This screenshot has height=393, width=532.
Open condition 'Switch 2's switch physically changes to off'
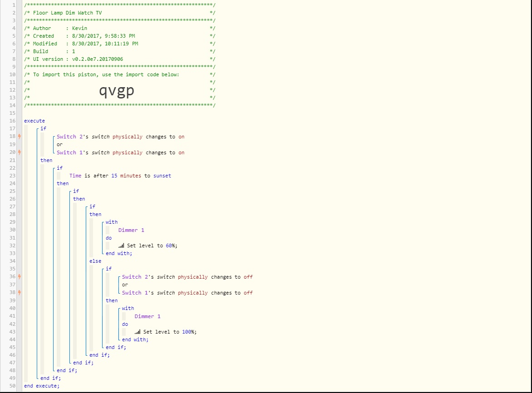tap(187, 277)
